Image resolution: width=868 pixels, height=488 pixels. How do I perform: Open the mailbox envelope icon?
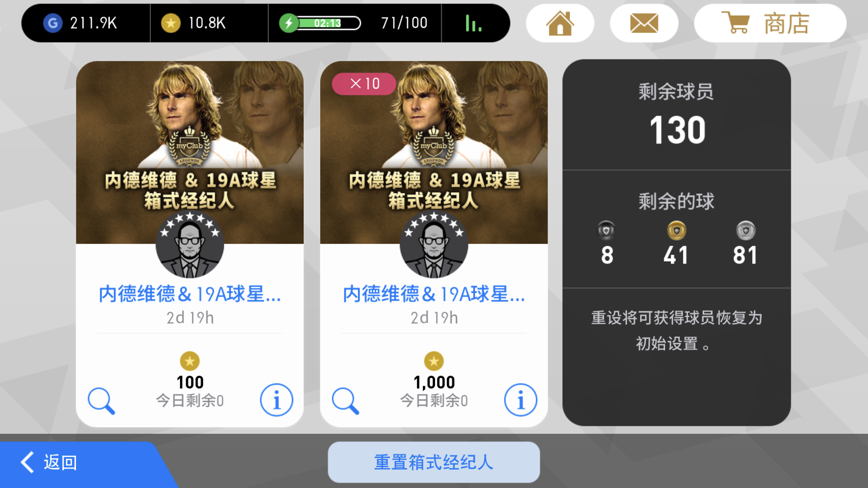644,23
